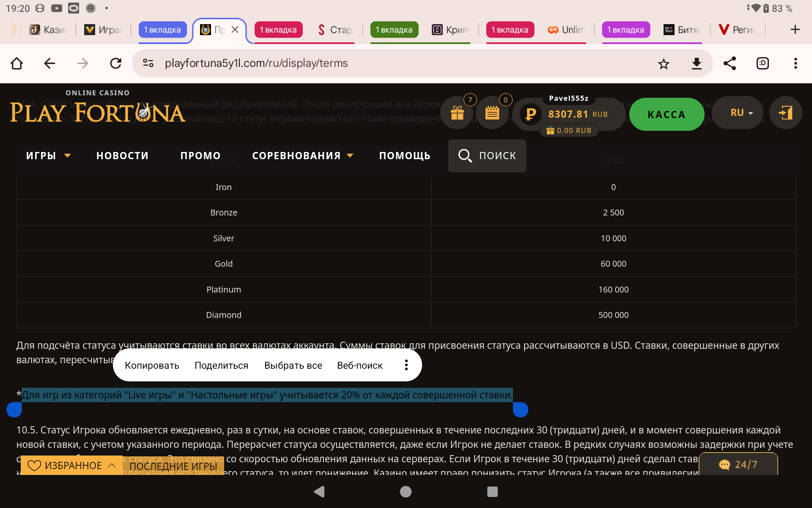Close the current Play Fortuna tab
The width and height of the screenshot is (812, 508).
[235, 30]
